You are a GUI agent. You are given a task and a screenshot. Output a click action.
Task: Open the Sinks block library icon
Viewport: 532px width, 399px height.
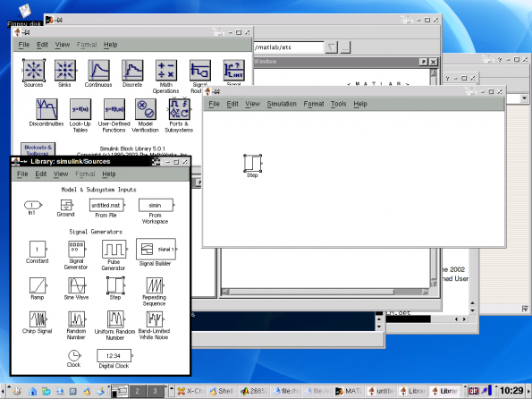point(64,71)
